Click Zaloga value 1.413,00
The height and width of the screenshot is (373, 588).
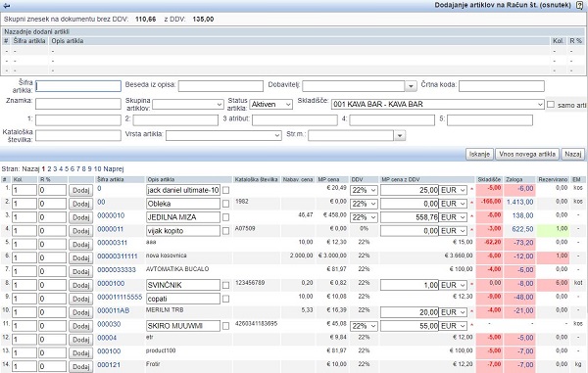click(x=519, y=202)
